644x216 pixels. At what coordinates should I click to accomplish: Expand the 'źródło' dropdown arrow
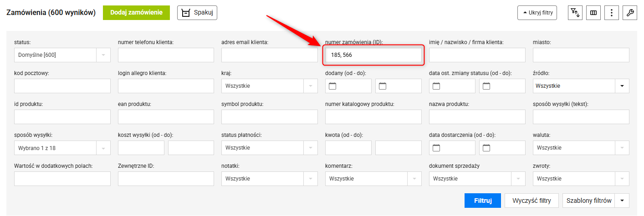click(622, 86)
